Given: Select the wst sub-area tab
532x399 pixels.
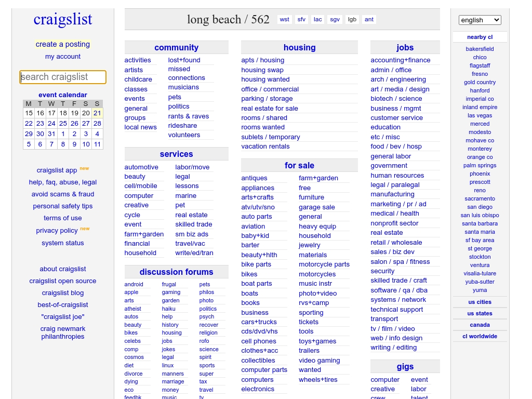Looking at the screenshot, I should 284,19.
